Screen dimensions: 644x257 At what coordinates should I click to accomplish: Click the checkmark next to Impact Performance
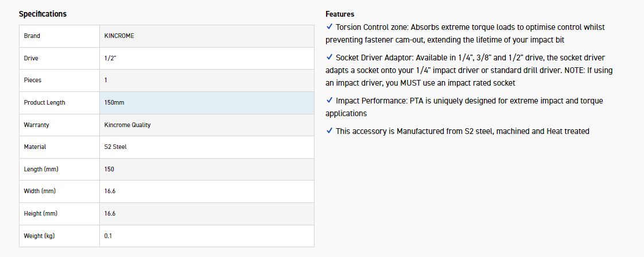tap(329, 101)
